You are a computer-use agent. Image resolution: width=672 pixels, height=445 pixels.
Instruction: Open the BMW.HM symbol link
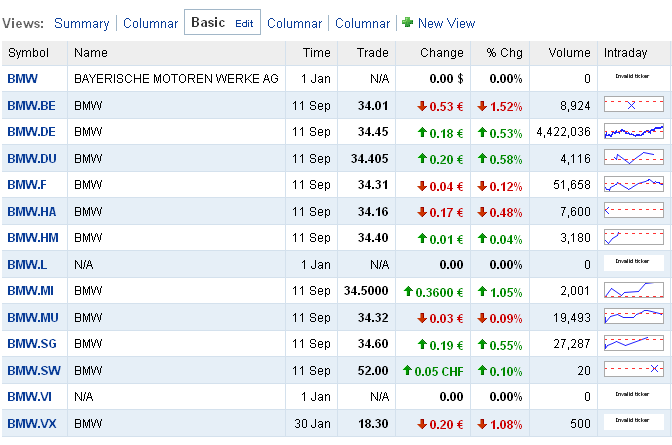click(x=33, y=238)
